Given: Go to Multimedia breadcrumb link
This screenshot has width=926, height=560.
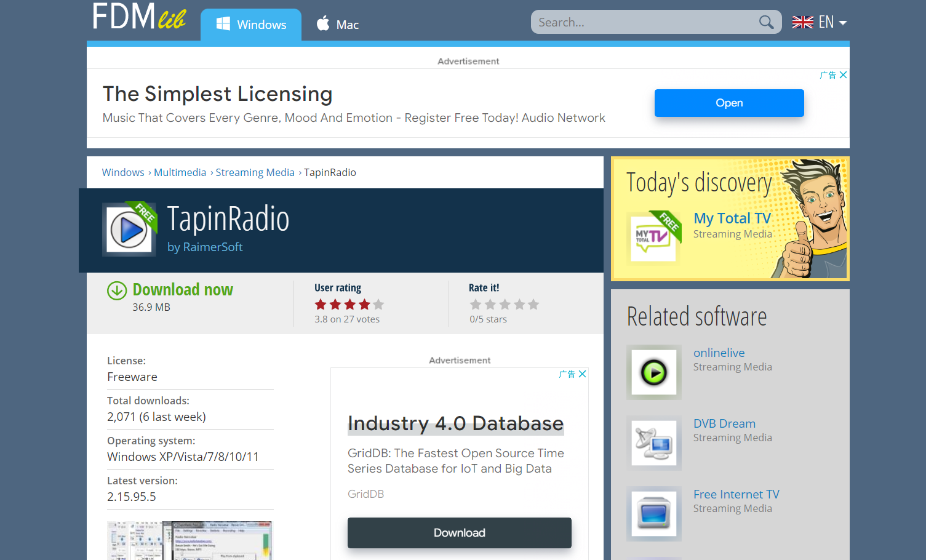Looking at the screenshot, I should [x=180, y=172].
